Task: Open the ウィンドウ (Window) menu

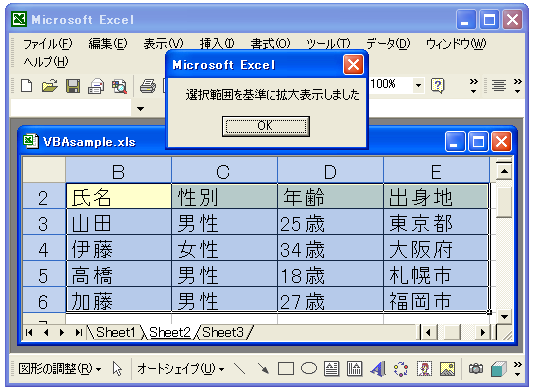Action: pos(456,44)
